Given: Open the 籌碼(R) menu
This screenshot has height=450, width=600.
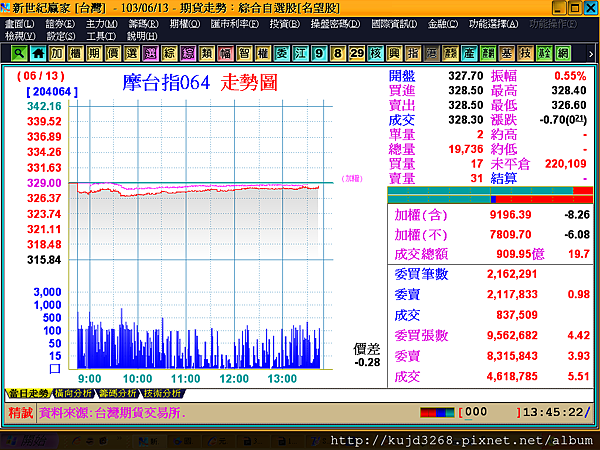Looking at the screenshot, I should (143, 24).
